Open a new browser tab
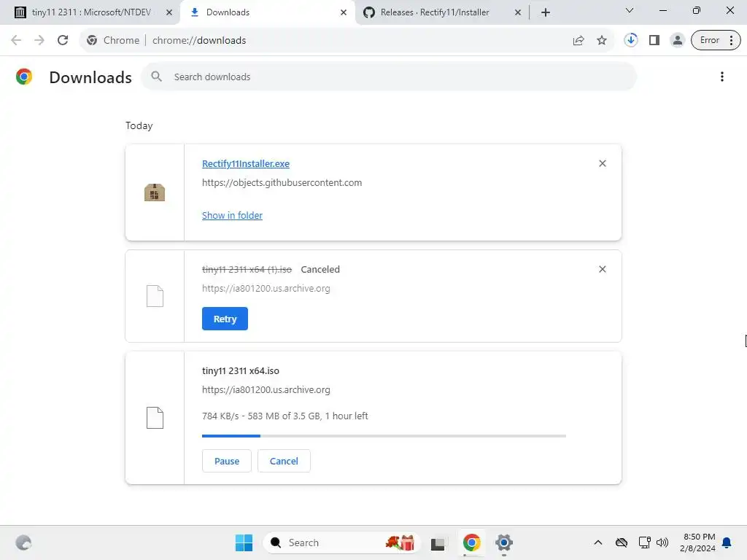The image size is (747, 560). pos(546,13)
